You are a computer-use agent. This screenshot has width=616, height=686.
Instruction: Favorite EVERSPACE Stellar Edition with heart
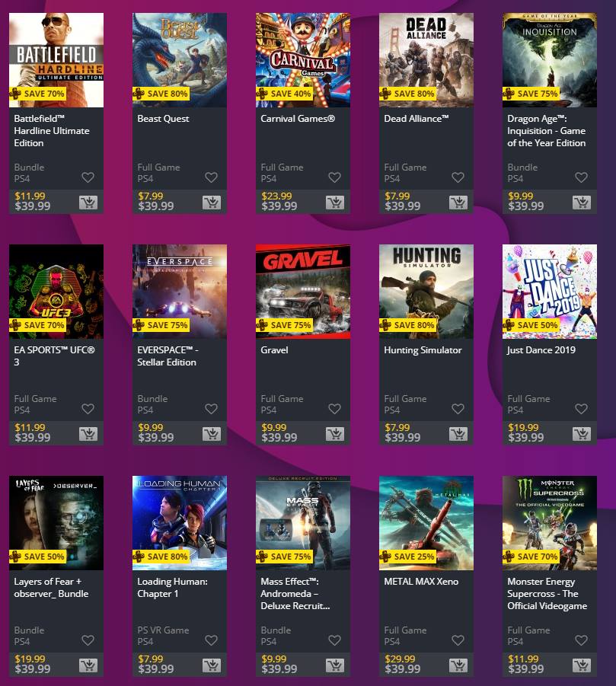(212, 409)
